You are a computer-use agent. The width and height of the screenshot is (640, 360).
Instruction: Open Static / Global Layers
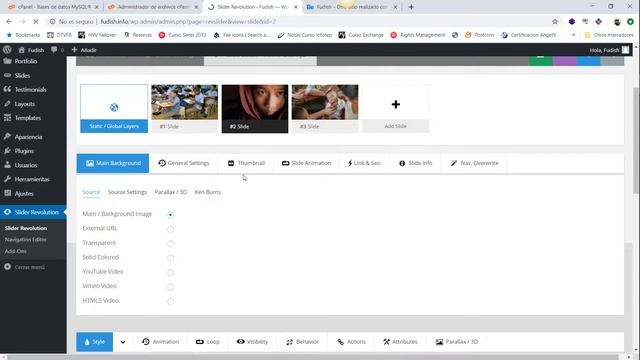pyautogui.click(x=114, y=109)
